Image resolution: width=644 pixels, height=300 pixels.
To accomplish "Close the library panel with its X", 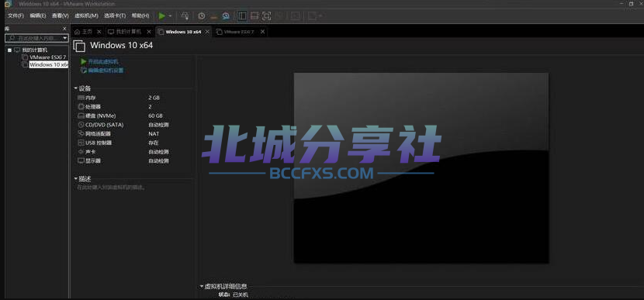I will click(x=64, y=29).
